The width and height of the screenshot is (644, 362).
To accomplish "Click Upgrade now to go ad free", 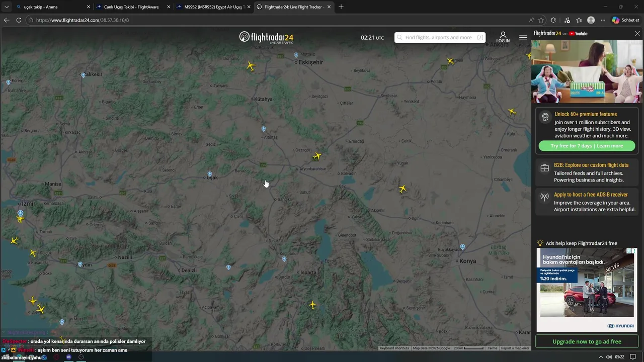I will point(587,341).
